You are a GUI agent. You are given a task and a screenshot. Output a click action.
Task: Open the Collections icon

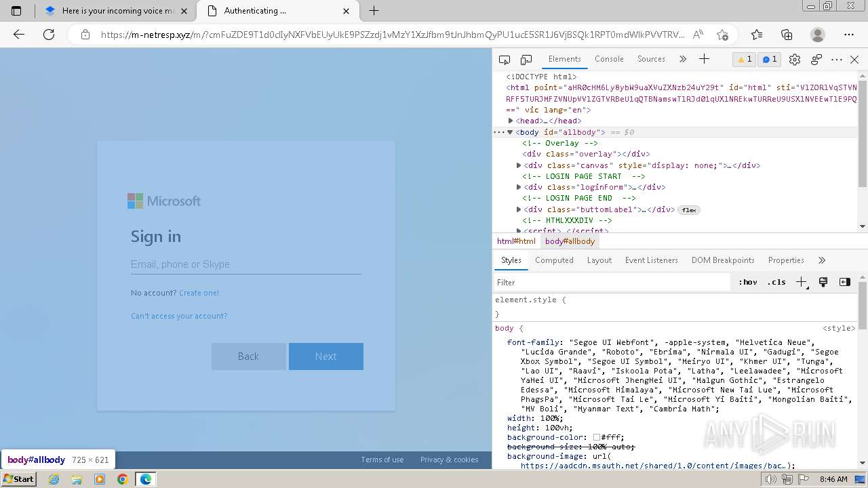pyautogui.click(x=787, y=35)
